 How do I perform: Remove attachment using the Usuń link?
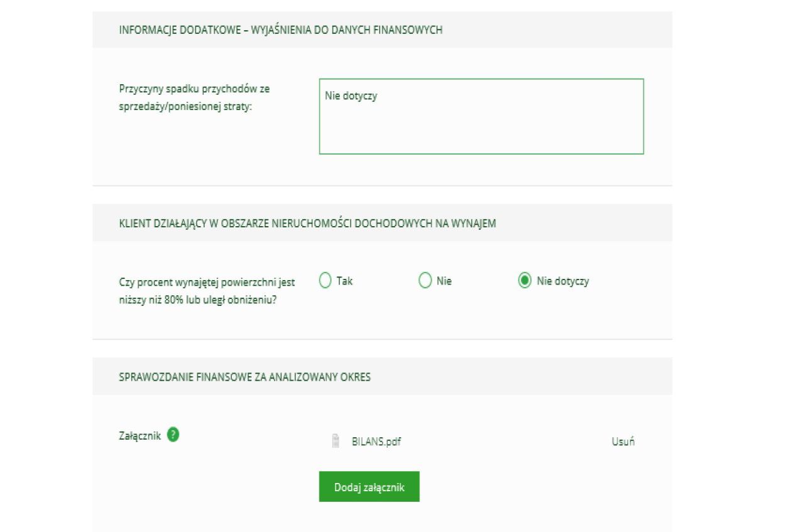(x=623, y=441)
